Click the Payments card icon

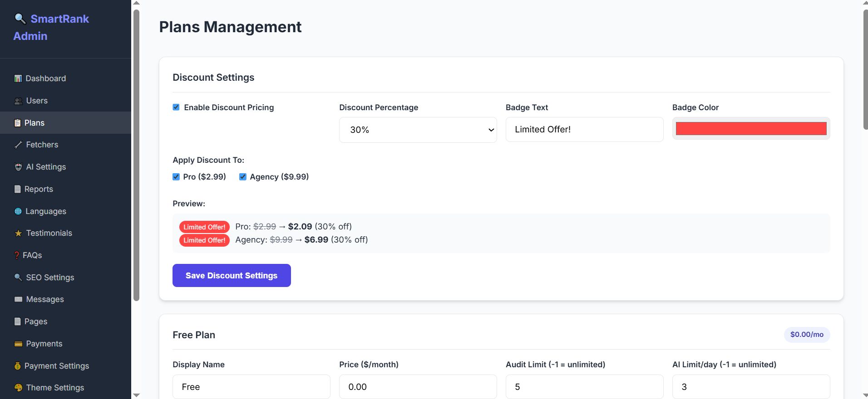(19, 344)
